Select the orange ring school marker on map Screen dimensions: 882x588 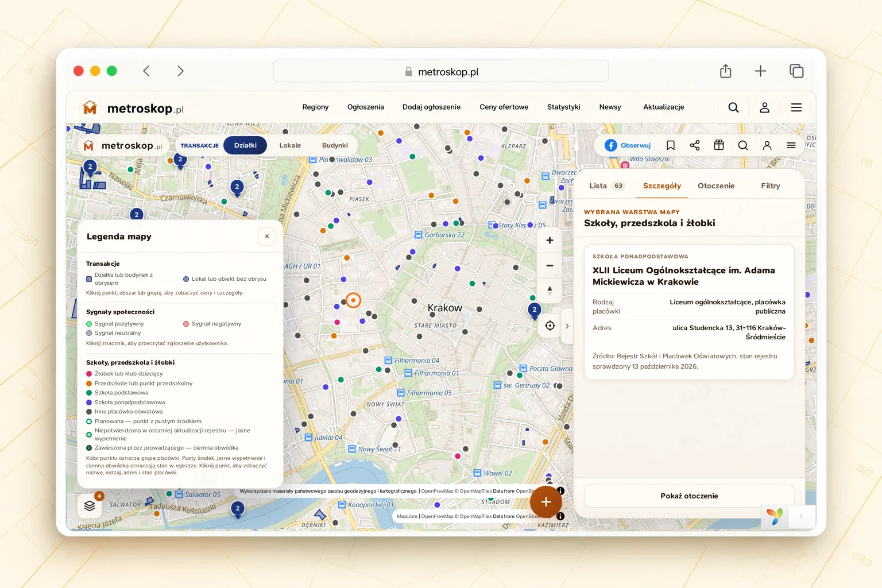coord(353,300)
